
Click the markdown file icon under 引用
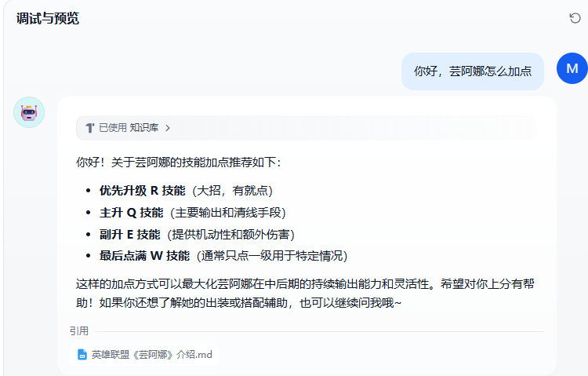[x=82, y=355]
